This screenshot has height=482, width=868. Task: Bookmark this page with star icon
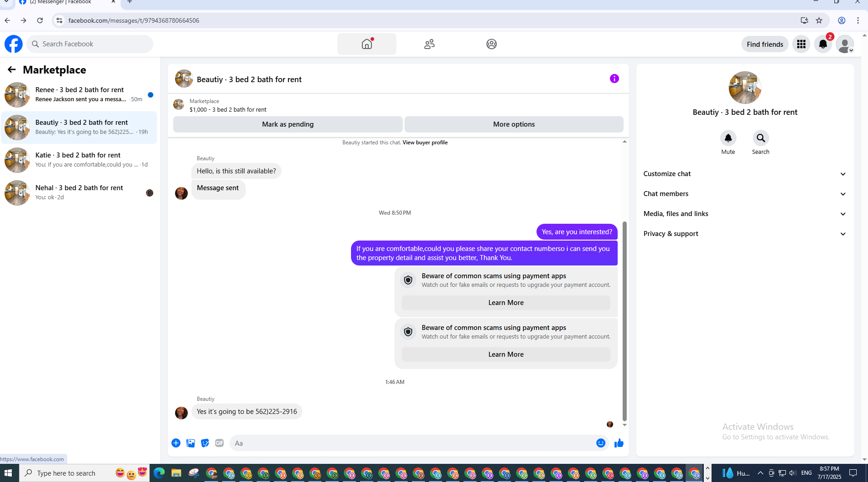[819, 20]
